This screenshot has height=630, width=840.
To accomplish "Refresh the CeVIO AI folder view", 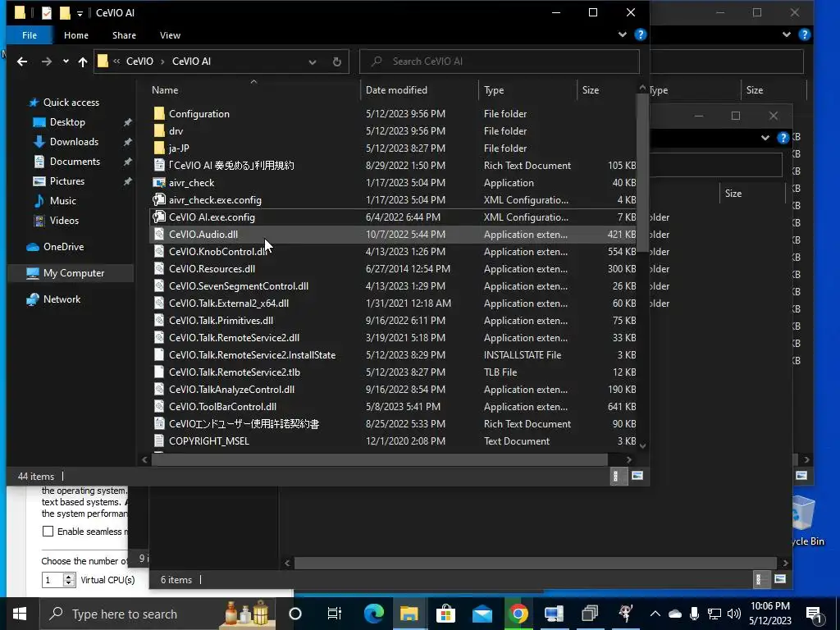I will [337, 62].
